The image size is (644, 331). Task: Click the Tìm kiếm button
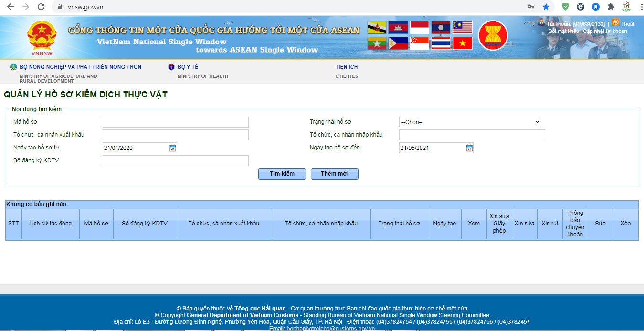tap(282, 174)
